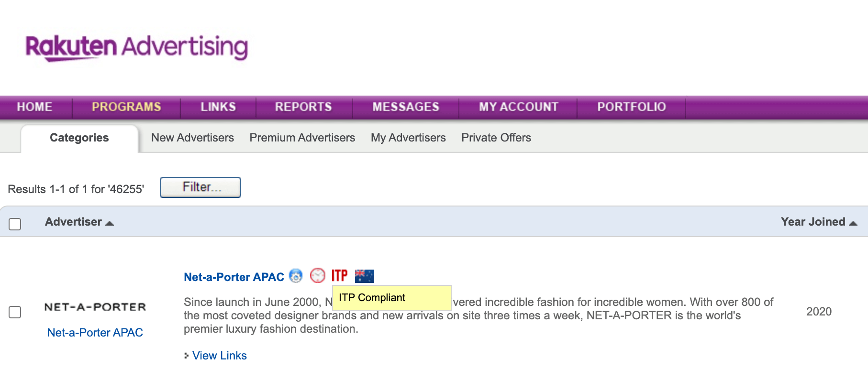
Task: Open the PROGRAMS menu
Action: (x=126, y=107)
